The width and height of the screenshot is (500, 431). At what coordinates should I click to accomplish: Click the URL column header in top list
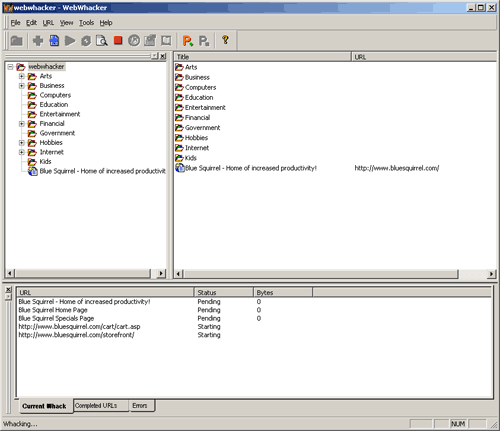click(424, 57)
